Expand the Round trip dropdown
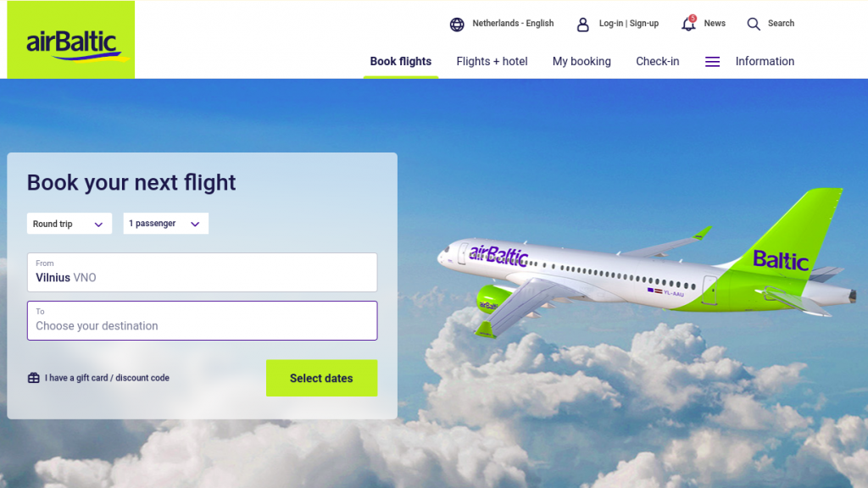The width and height of the screenshot is (868, 488). click(x=70, y=224)
